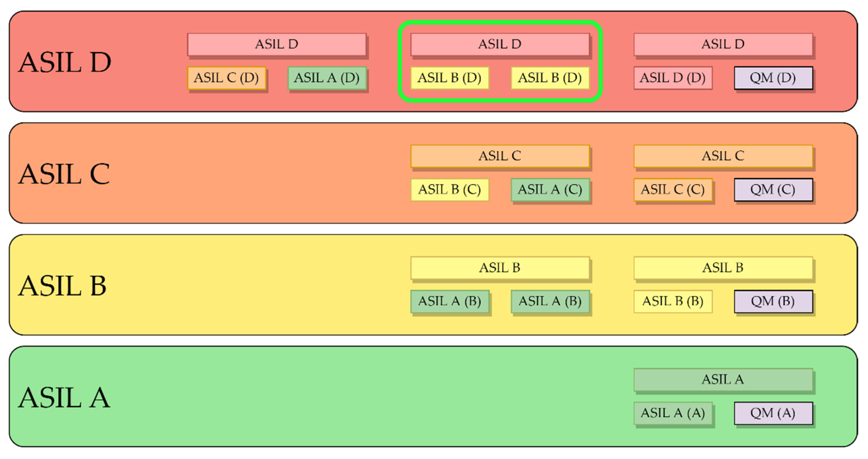The width and height of the screenshot is (868, 459).
Task: Click the ASIL D (D) pink box
Action: 673,78
